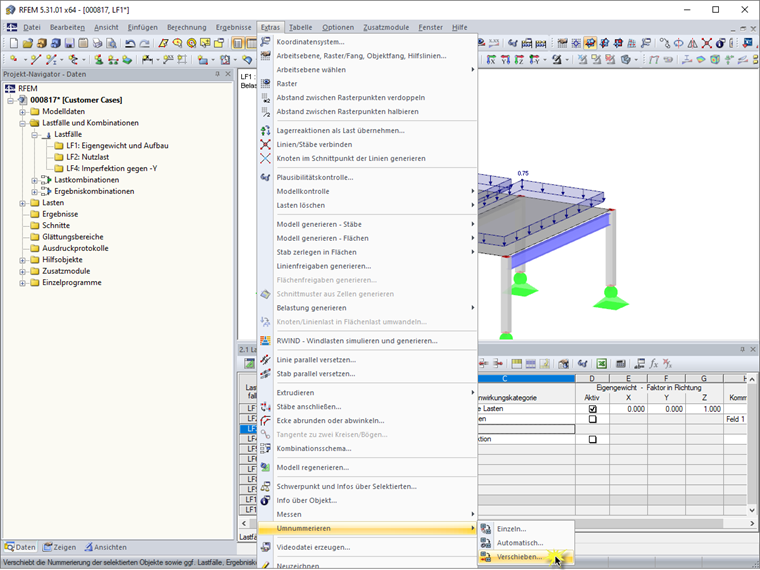Toggle the highlighted panel-display toolbar button
760x570 pixels.
click(238, 44)
